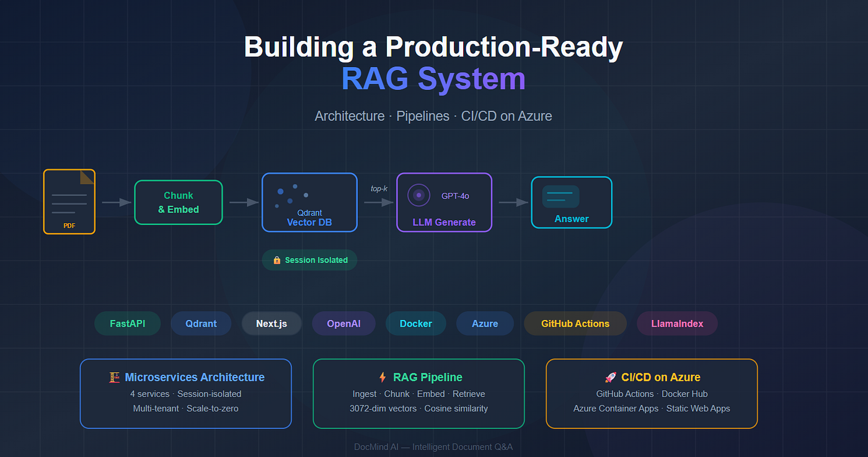This screenshot has width=868, height=457.
Task: Click the Microservices Architecture heading
Action: point(195,377)
